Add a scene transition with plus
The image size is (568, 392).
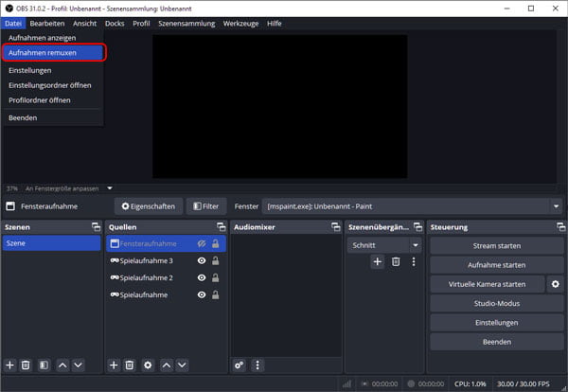coord(378,261)
